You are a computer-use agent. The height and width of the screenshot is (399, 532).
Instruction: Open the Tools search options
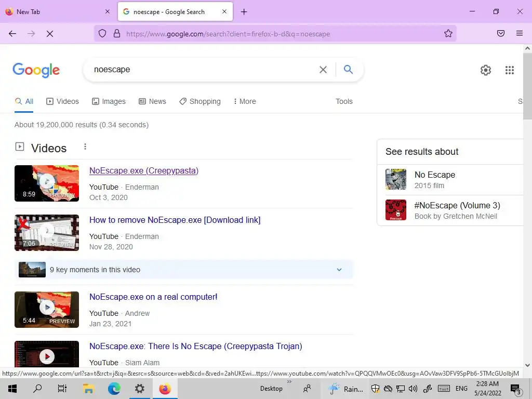pyautogui.click(x=344, y=101)
